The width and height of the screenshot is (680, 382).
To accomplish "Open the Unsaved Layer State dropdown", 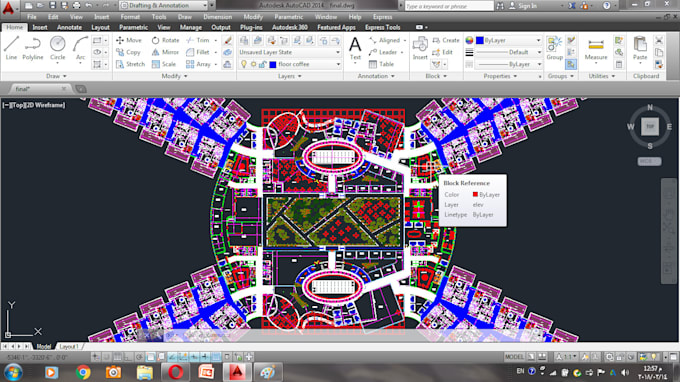I will (290, 52).
